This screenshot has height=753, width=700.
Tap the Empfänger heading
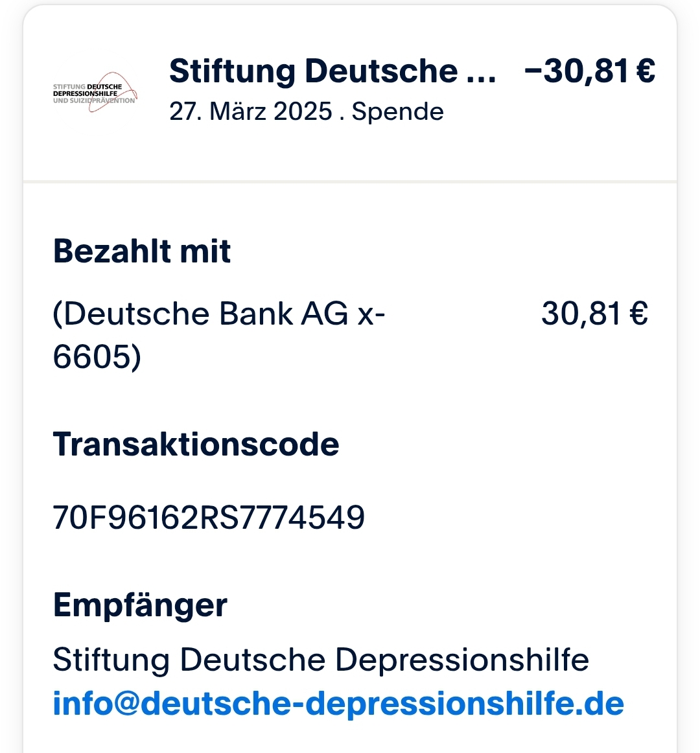pos(140,605)
